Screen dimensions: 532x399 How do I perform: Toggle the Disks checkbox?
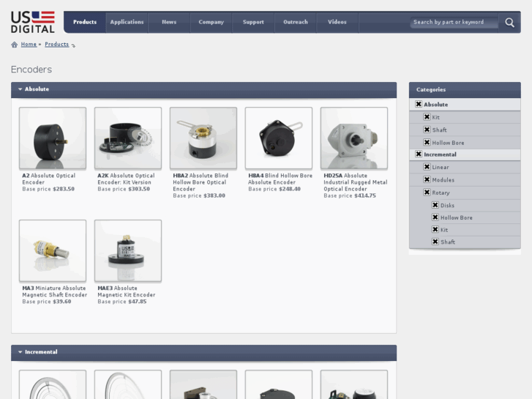[435, 205]
